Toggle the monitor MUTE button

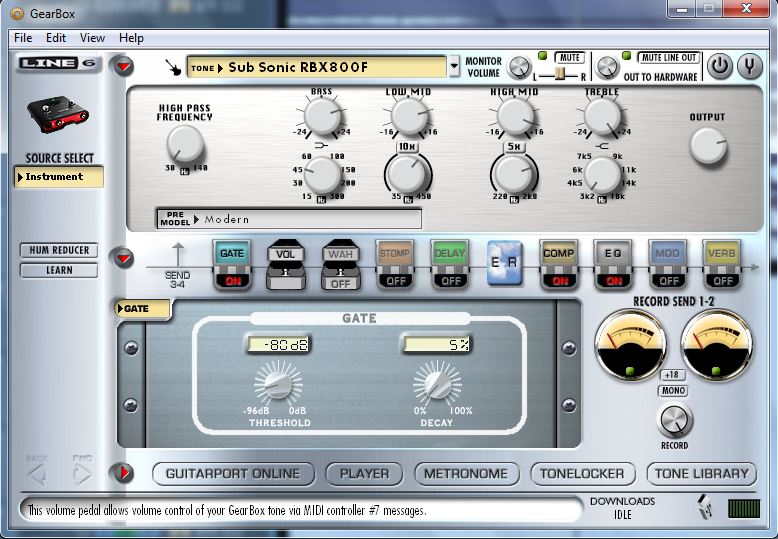[x=569, y=58]
